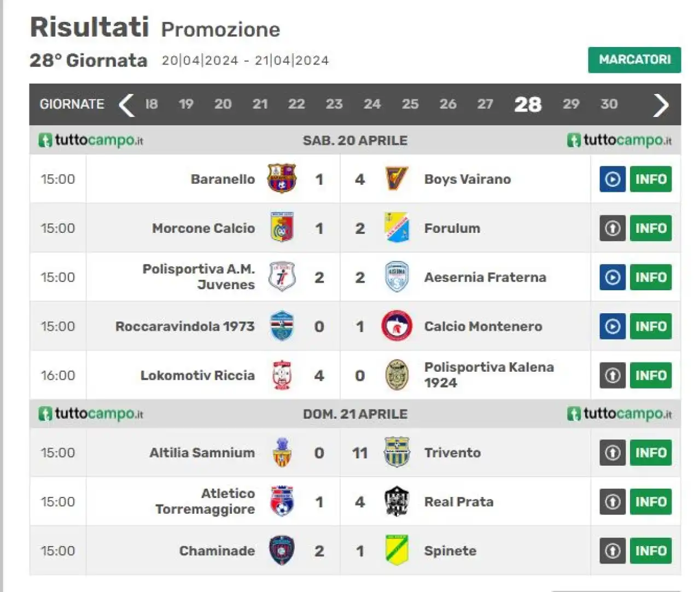700x592 pixels.
Task: Open video icon for Roccaravindola 1973 match
Action: 612,326
